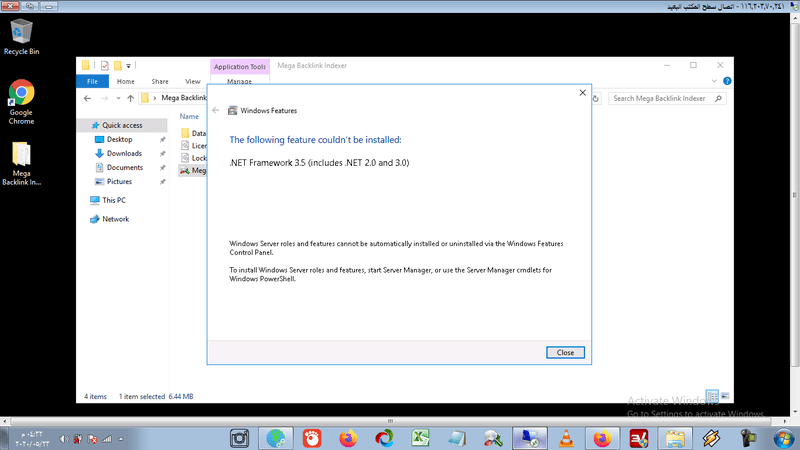Open the Share ribbon tab
This screenshot has width=800, height=450.
tap(160, 81)
